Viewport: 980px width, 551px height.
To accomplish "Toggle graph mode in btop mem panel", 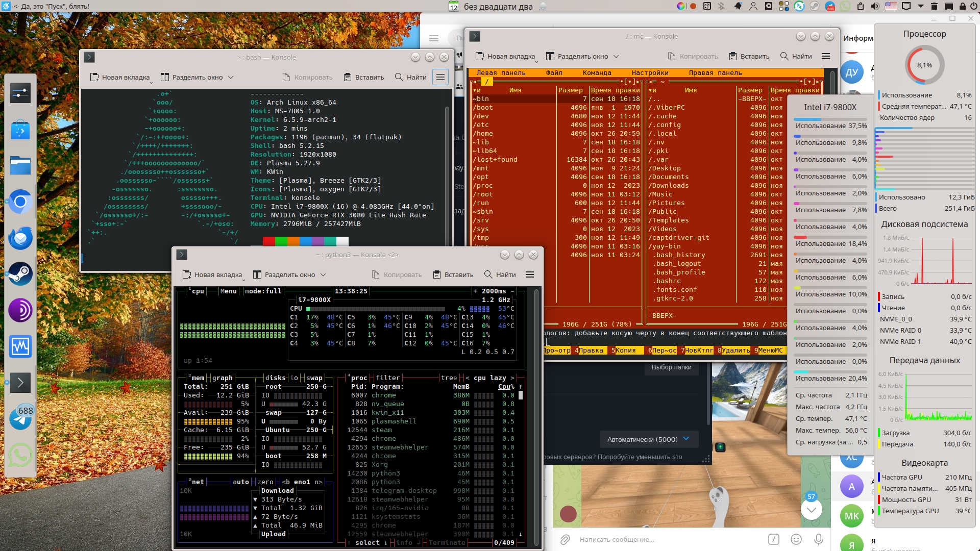I will pos(223,378).
